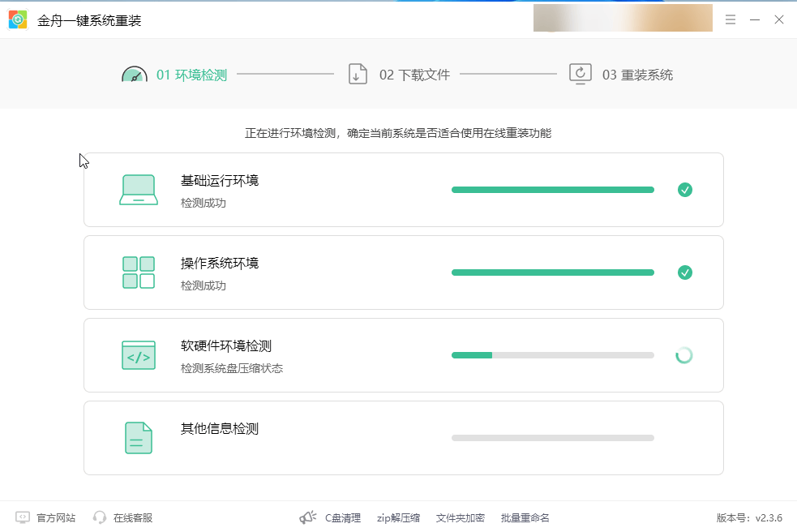Viewport: 797px width, 532px height.
Task: Click the 检测系统盘压缩状态 status text
Action: tap(232, 368)
